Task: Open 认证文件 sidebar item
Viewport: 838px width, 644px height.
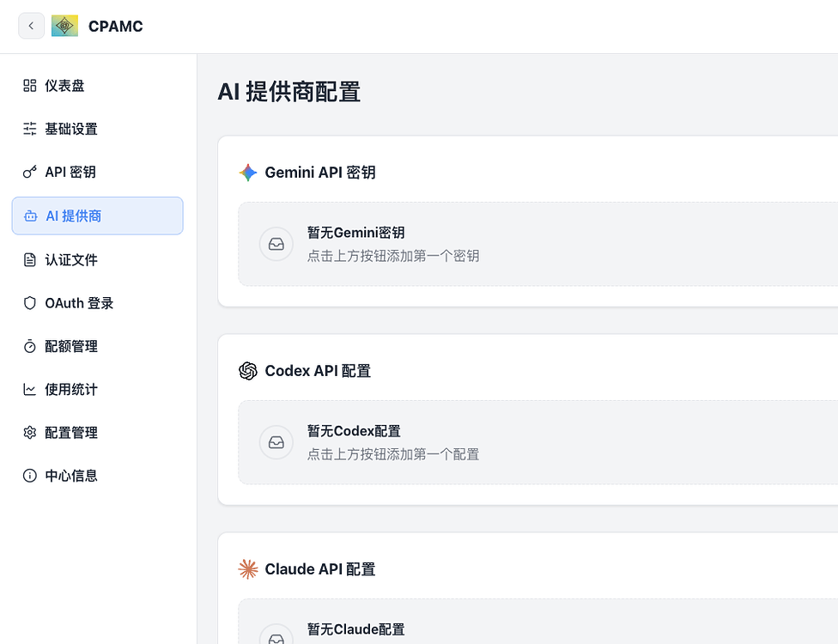Action: point(97,259)
